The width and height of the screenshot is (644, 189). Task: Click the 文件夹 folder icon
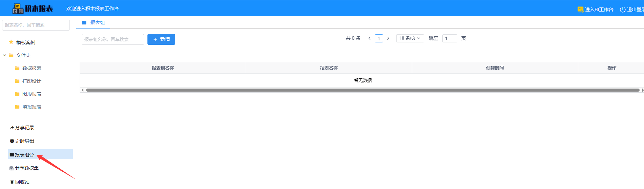pyautogui.click(x=11, y=55)
